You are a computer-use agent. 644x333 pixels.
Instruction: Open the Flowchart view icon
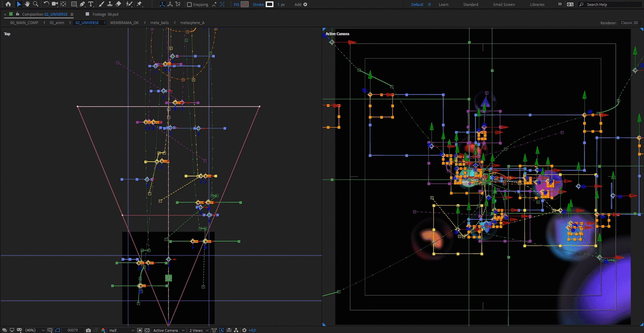click(x=236, y=330)
